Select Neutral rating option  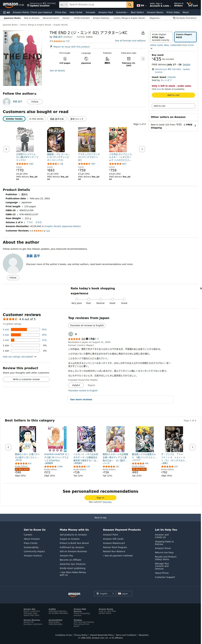(100, 299)
